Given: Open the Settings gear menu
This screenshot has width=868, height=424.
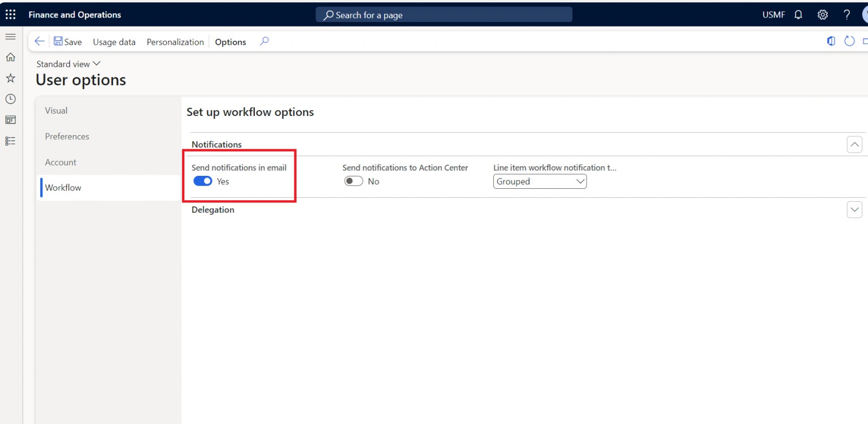Looking at the screenshot, I should pos(822,15).
